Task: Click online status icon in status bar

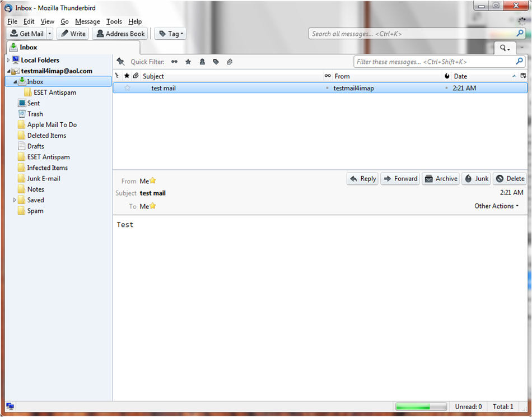Action: pos(10,406)
